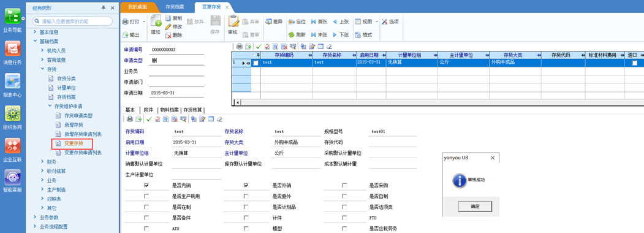Switch to 我的桌面 tab
The image size is (644, 233).
(x=138, y=7)
